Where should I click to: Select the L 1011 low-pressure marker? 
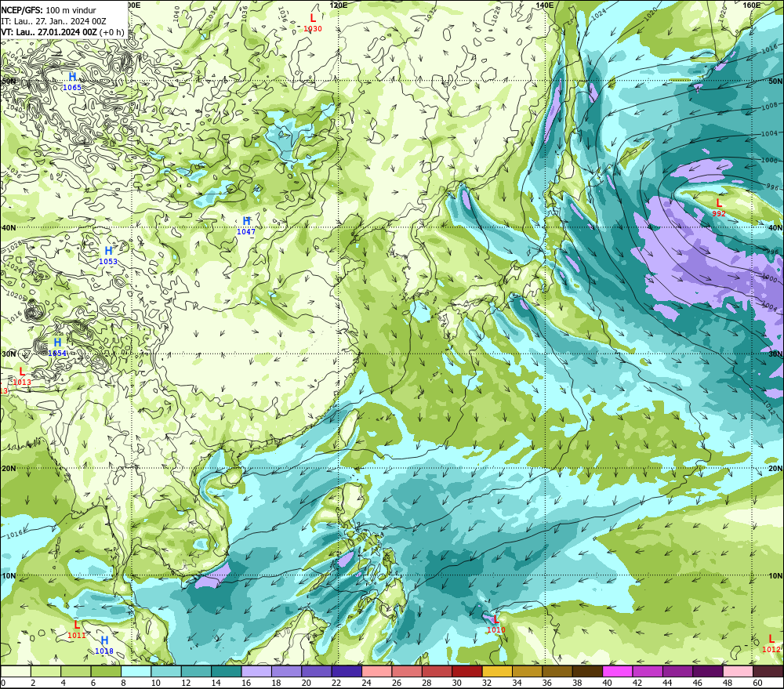point(77,629)
